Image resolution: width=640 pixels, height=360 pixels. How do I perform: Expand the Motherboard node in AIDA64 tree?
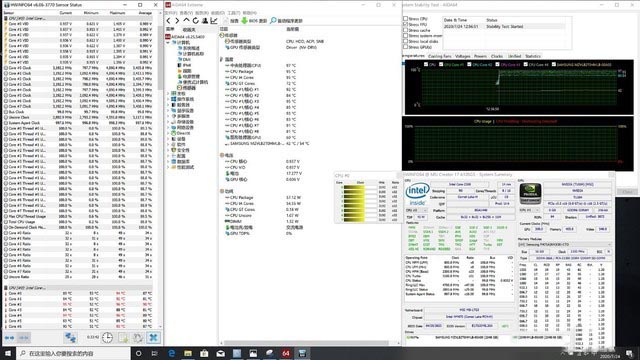click(x=168, y=93)
